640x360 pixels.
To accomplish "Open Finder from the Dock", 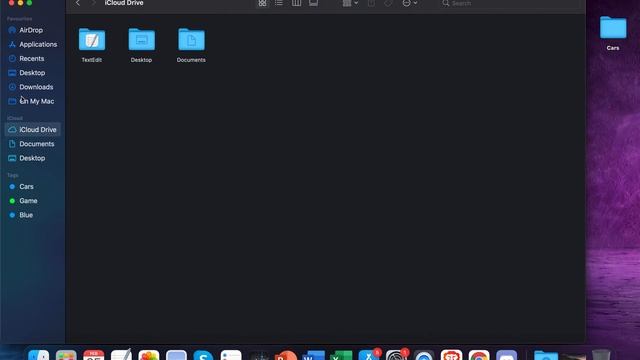I will (39, 355).
